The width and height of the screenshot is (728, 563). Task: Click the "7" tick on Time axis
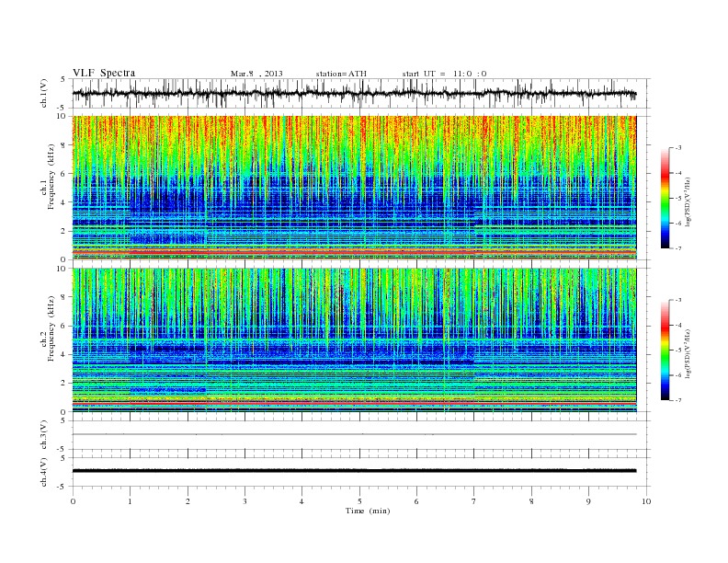click(474, 501)
